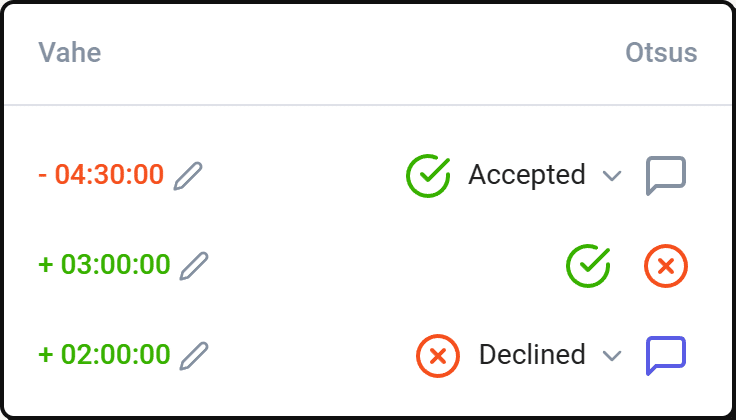Expand the Declined status dropdown arrow
The width and height of the screenshot is (736, 420).
coord(612,356)
